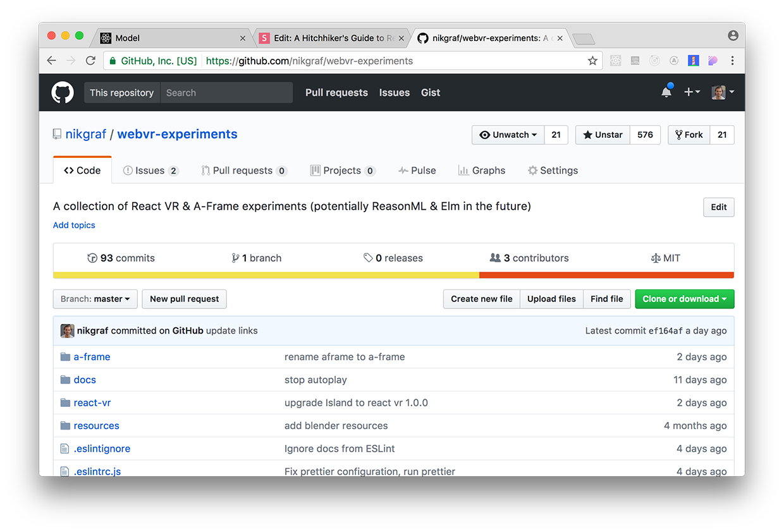
Task: Reload the page with the refresh icon
Action: [90, 61]
